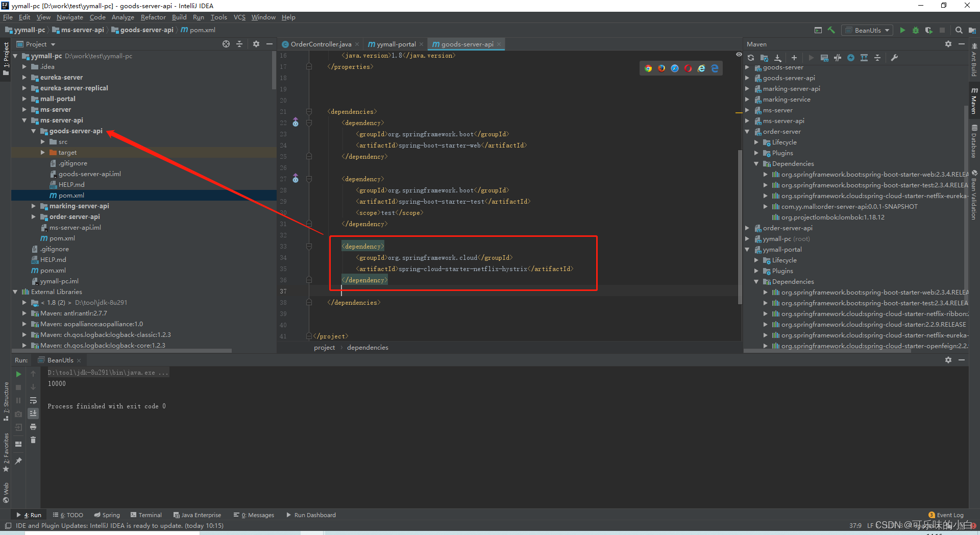The image size is (980, 535).
Task: Toggle tool window bars icon in status bar
Action: click(x=8, y=526)
